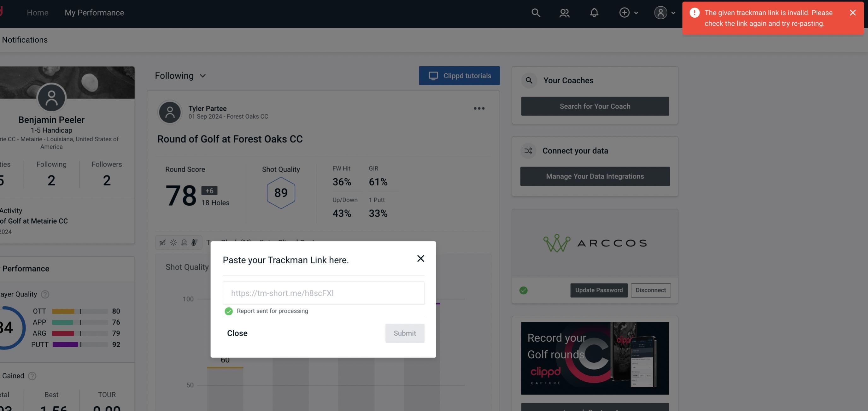Image resolution: width=868 pixels, height=411 pixels.
Task: Click the Home menu tab
Action: 38,12
